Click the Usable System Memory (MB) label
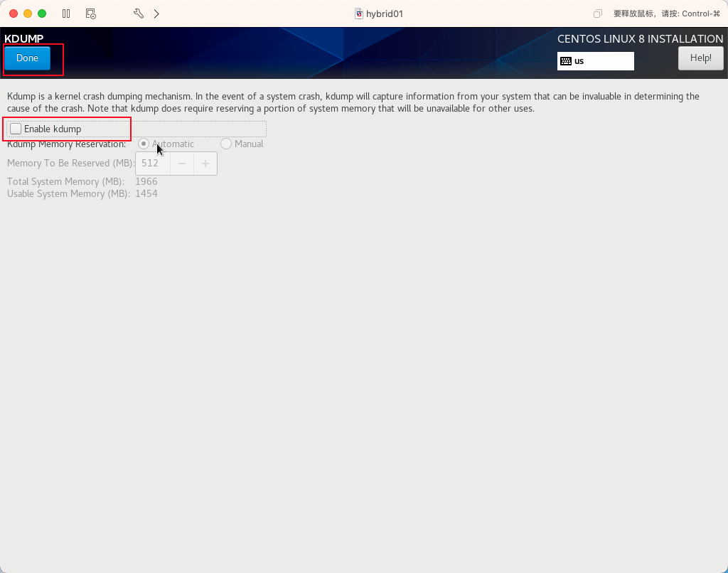The width and height of the screenshot is (728, 573). (68, 193)
